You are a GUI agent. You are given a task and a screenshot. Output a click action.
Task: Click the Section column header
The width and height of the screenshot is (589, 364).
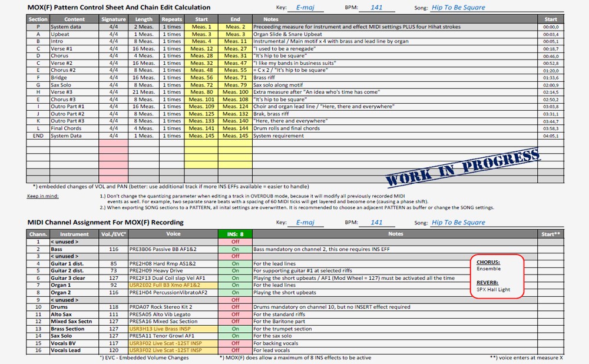coord(38,19)
